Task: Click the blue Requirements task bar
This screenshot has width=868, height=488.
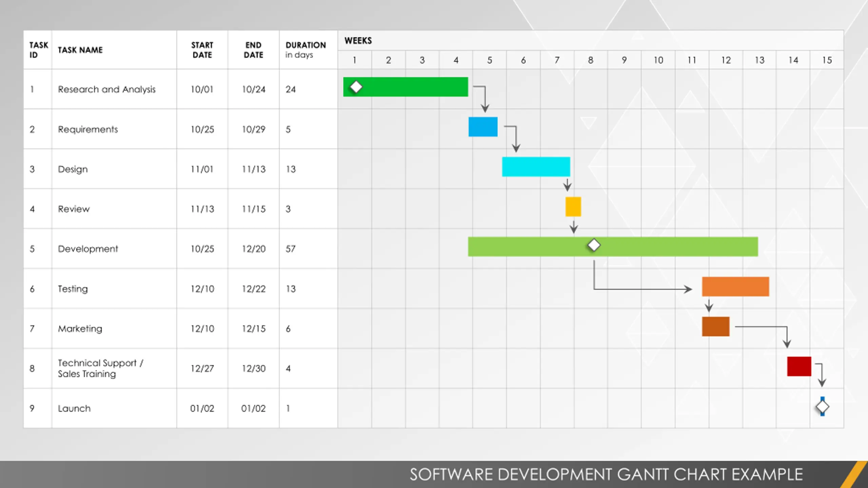Action: (483, 127)
